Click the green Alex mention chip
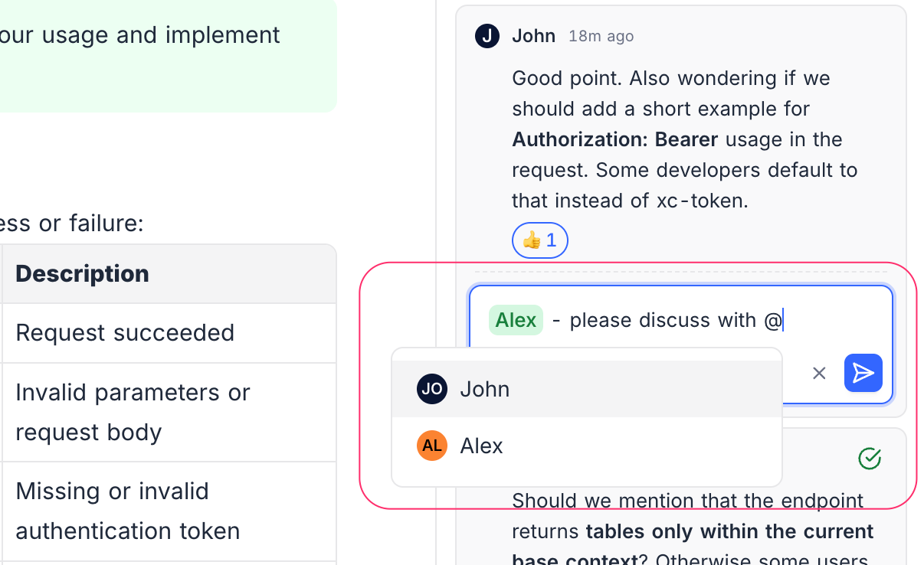Screen dimensions: 924x565 click(x=516, y=320)
